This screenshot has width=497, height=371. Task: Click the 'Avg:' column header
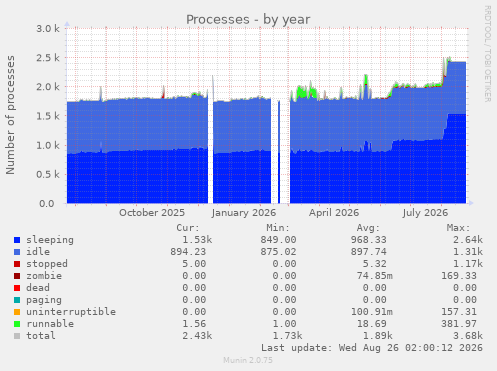368,228
